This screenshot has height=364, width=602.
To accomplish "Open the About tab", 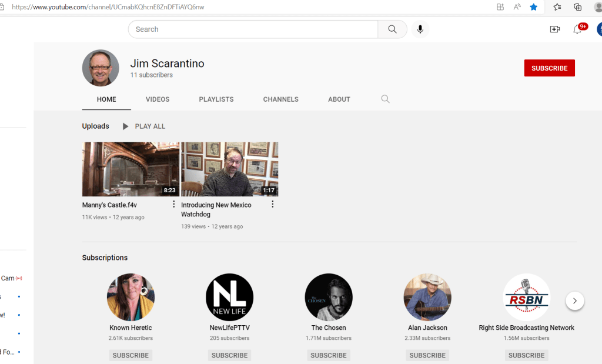I will click(339, 99).
